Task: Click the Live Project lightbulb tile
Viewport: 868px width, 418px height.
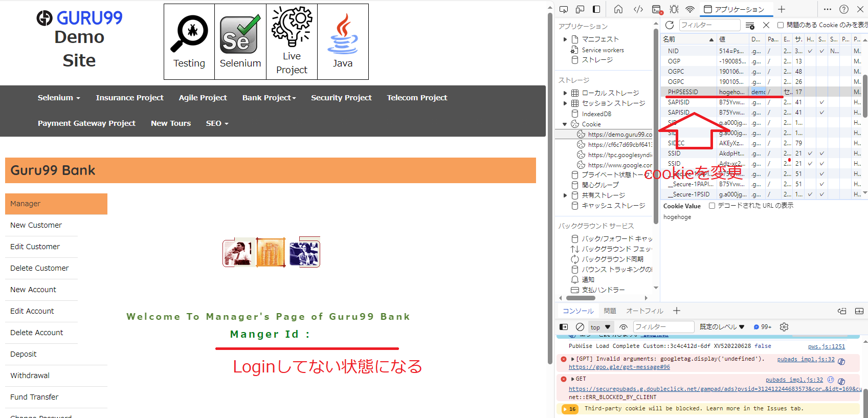Action: coord(292,42)
